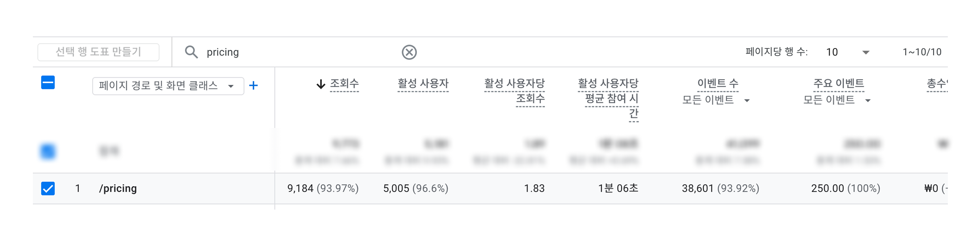Open the /pricing page path entry

pos(118,188)
